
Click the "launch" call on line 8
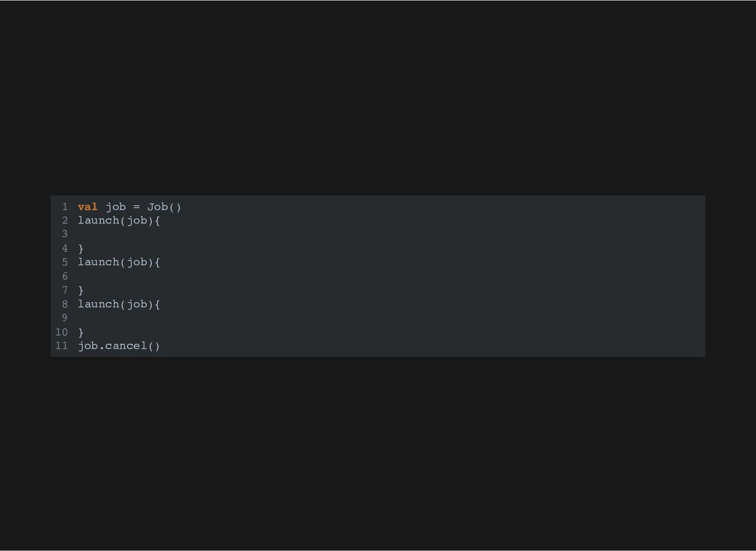pos(98,304)
